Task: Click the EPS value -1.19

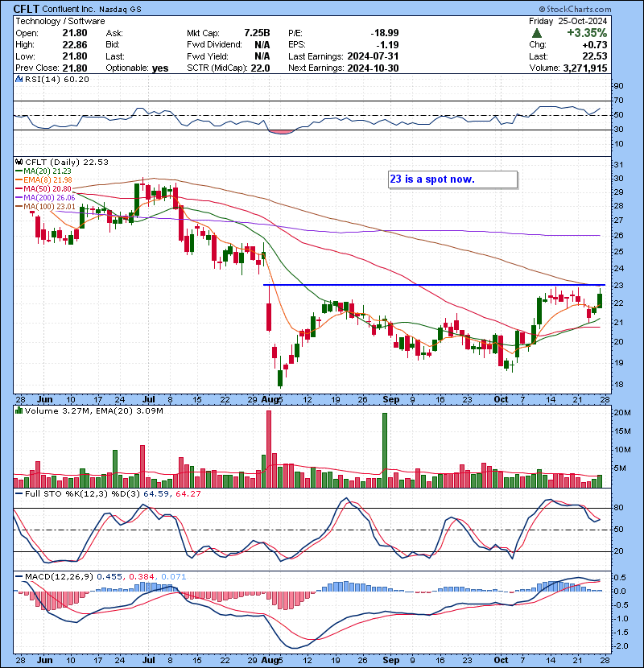Action: tap(387, 44)
